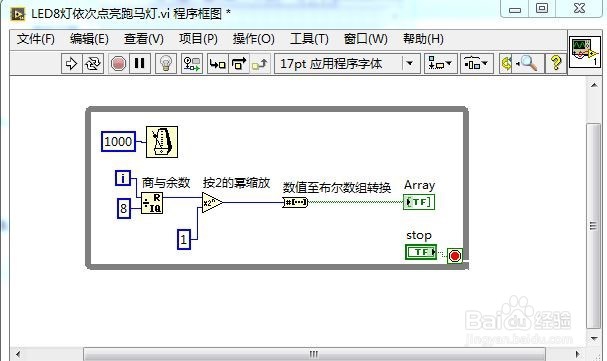Click the LabVIEW window title icon
The height and width of the screenshot is (361, 607).
[18, 14]
